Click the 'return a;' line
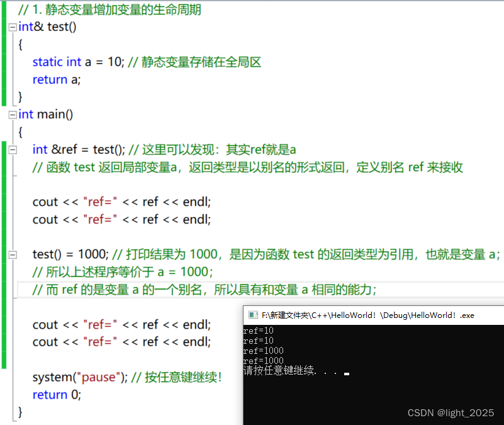Screen dimensions: 504x425 (57, 79)
